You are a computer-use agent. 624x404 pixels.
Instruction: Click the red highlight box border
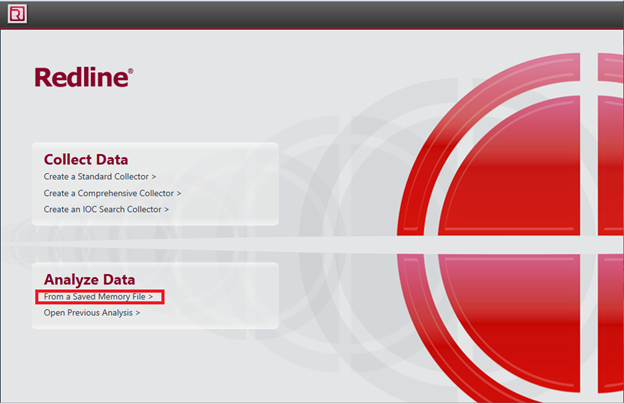tap(163, 297)
